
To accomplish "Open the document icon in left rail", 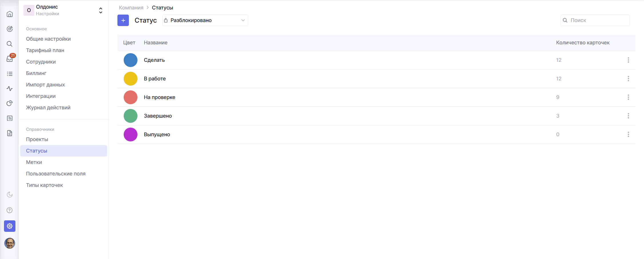I will tap(10, 133).
